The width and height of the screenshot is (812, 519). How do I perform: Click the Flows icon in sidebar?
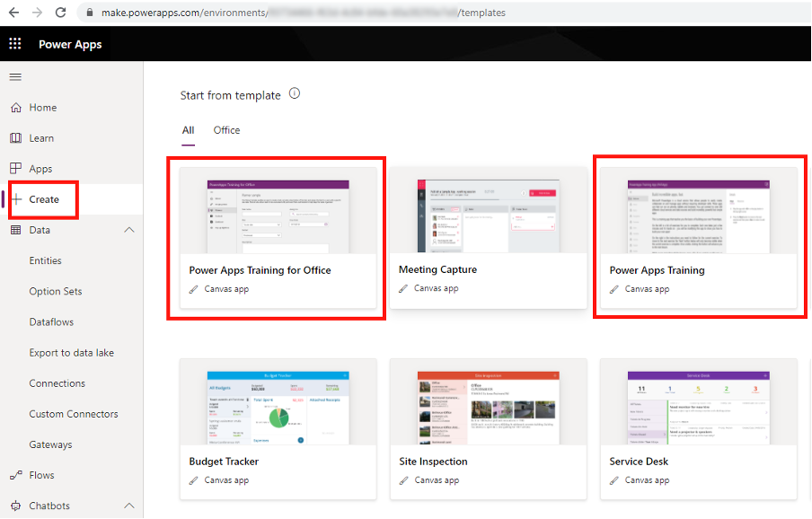(15, 475)
